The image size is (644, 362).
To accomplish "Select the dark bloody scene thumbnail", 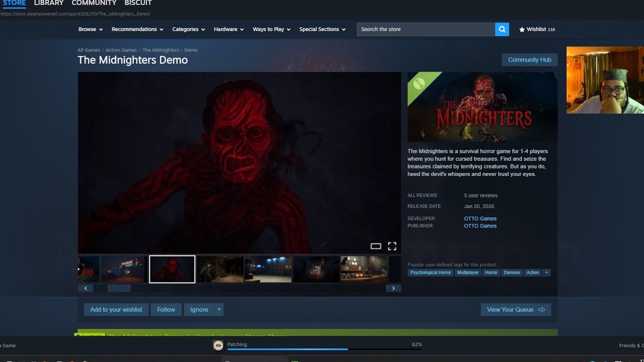I will point(316,269).
